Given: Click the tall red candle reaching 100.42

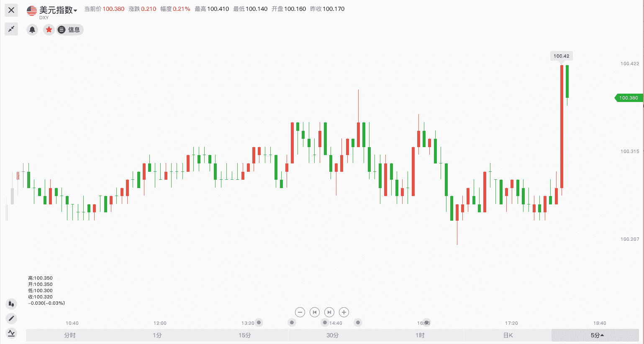Looking at the screenshot, I should (562, 127).
